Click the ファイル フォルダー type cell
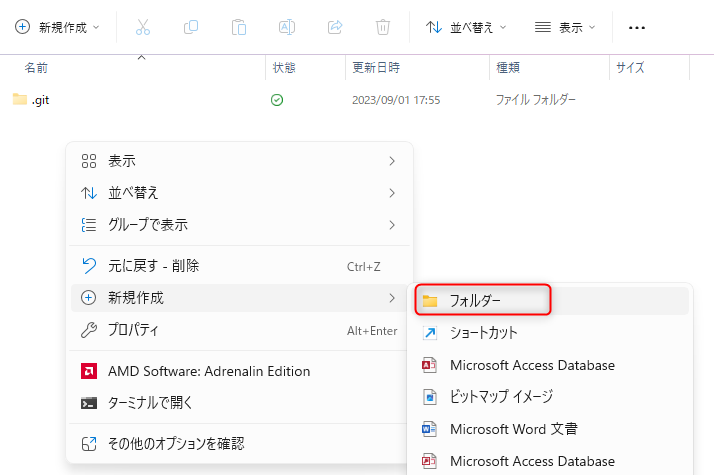Viewport: 714px width, 475px height. pyautogui.click(x=536, y=100)
